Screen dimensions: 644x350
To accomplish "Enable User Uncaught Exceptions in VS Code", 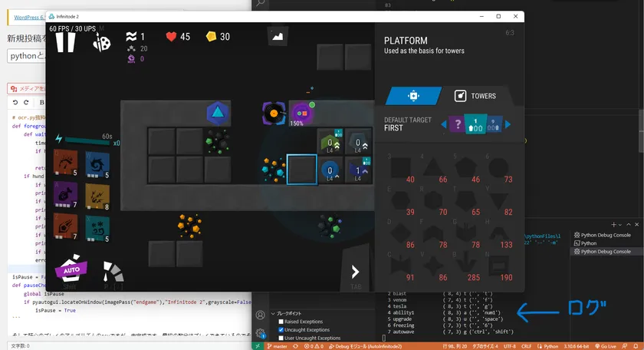I will (x=281, y=338).
